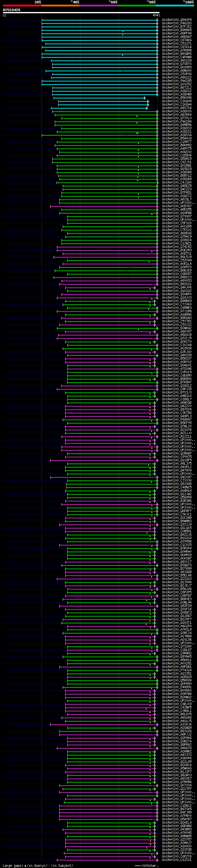Image resolution: width=197 pixels, height=868 pixels.
Task: Select the UniRef100_Q07204 label
Action: tap(177, 785)
